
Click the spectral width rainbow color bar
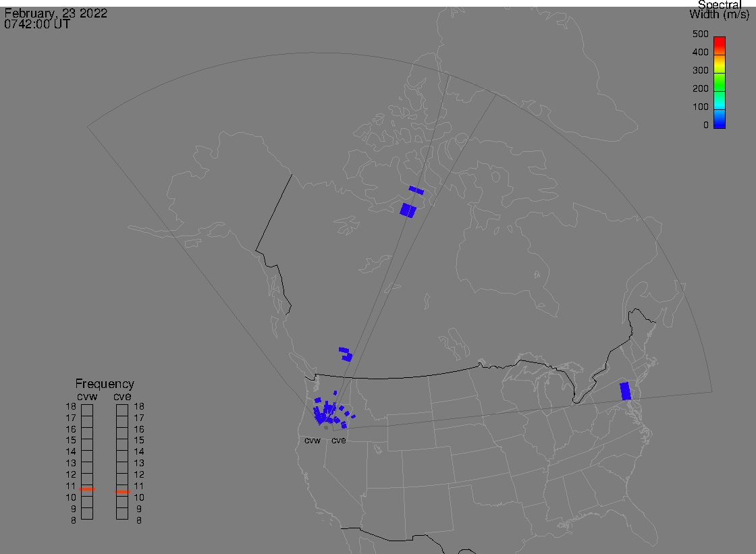(x=720, y=82)
